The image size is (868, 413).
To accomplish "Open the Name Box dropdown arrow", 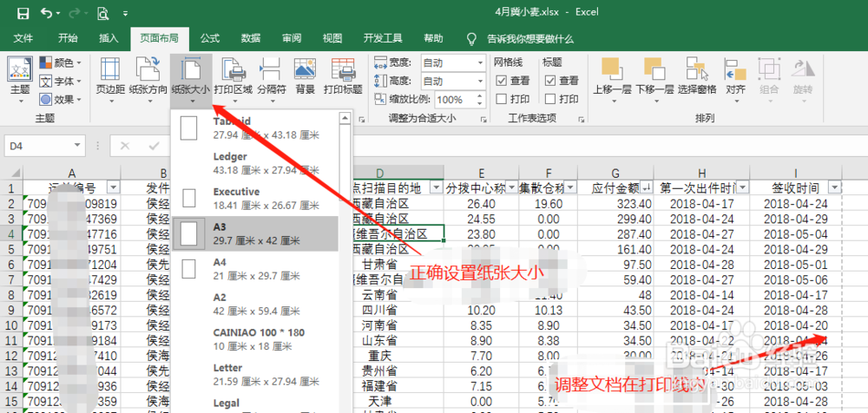I will (x=77, y=146).
